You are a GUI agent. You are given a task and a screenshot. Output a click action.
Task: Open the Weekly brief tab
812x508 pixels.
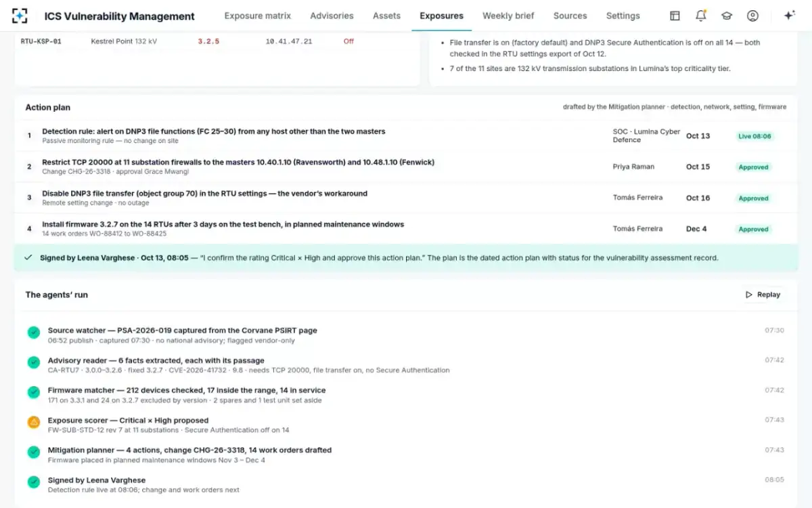pos(508,16)
